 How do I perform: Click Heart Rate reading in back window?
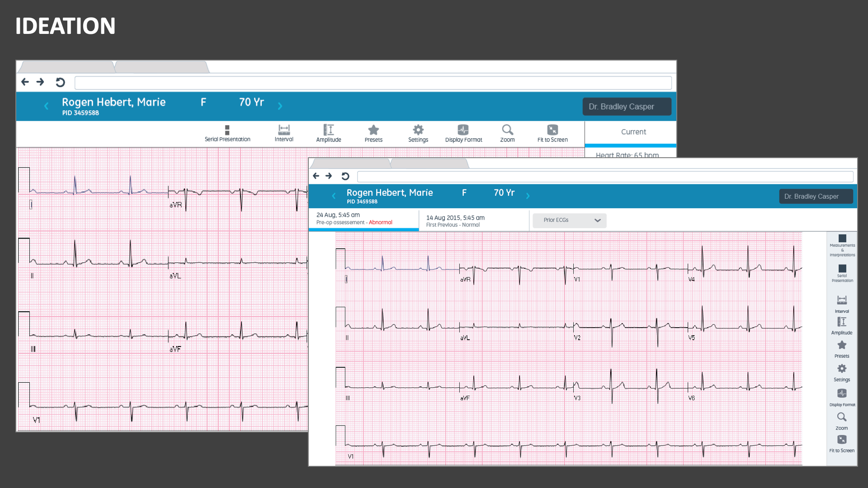point(627,155)
